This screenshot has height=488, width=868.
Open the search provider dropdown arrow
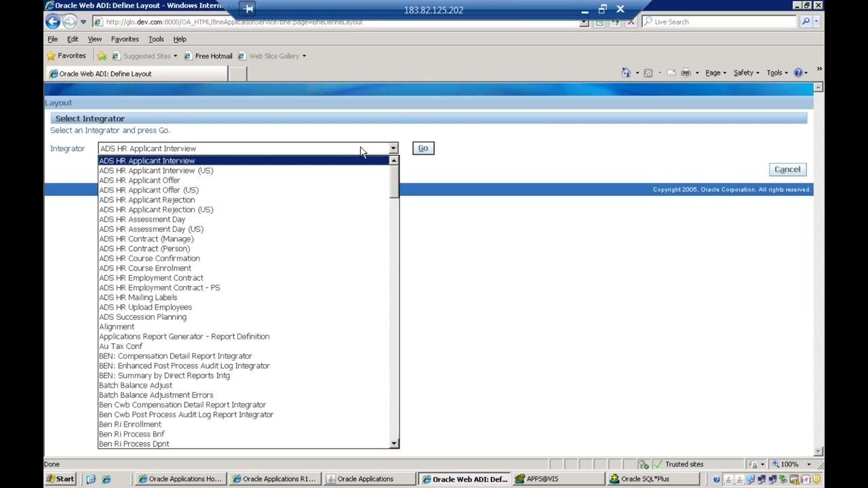tap(816, 22)
